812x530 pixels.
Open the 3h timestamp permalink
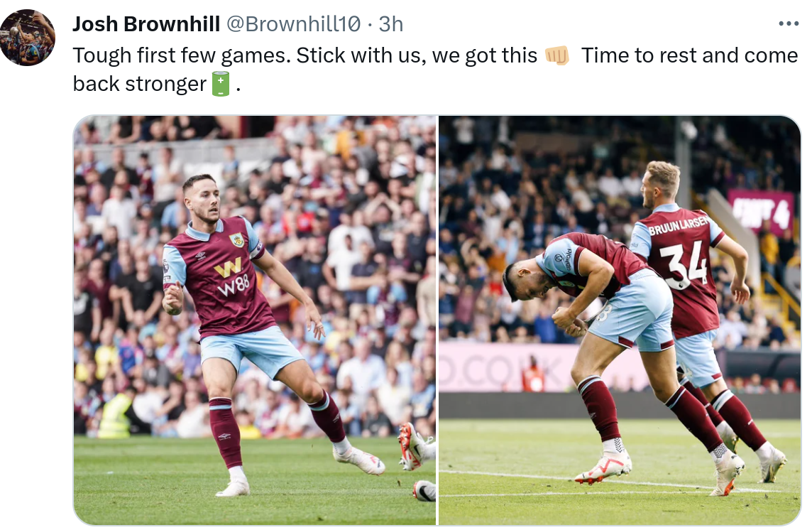pos(390,24)
